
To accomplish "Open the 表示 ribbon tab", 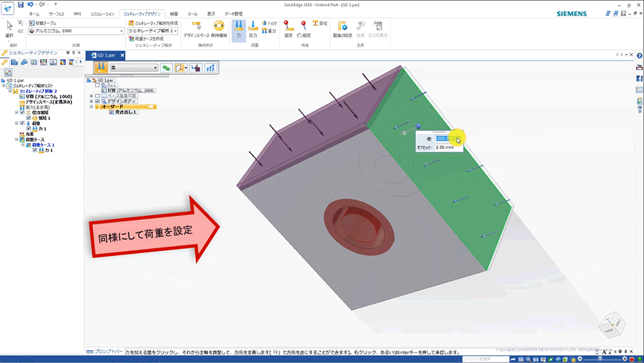I will coord(211,14).
